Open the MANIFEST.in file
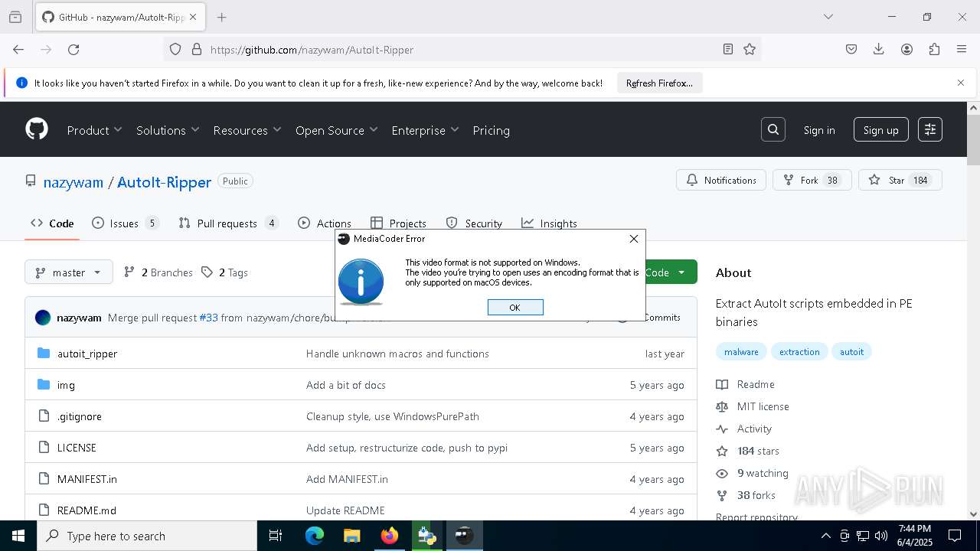 click(x=87, y=479)
